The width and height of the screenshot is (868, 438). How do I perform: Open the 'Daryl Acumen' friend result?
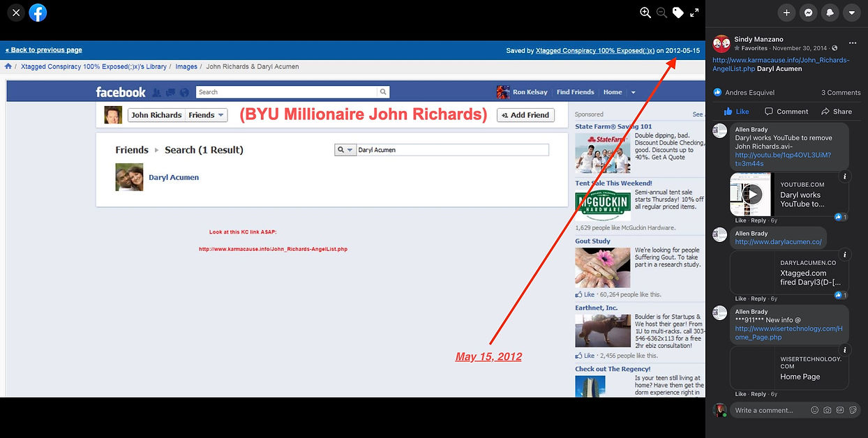tap(174, 177)
